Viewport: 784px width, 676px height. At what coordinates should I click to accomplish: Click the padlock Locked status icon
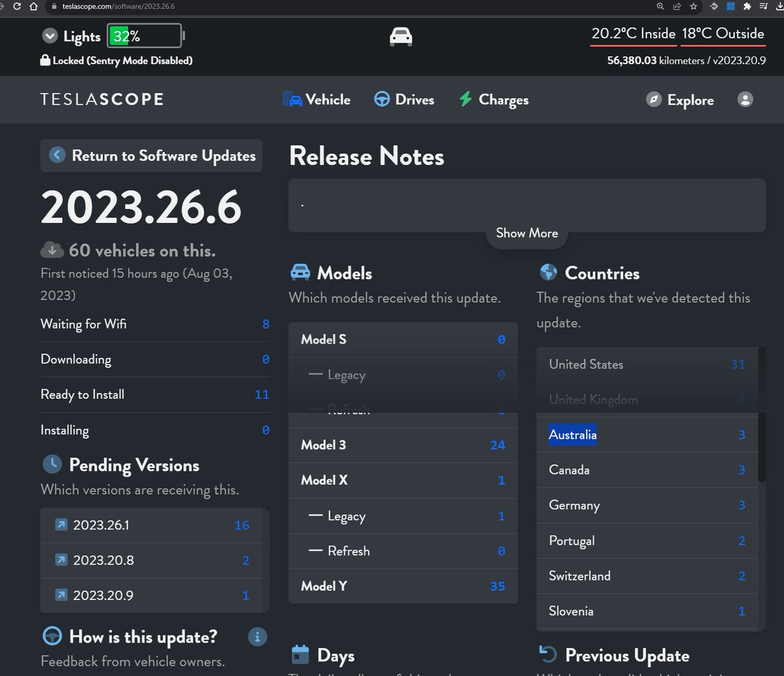pos(46,60)
